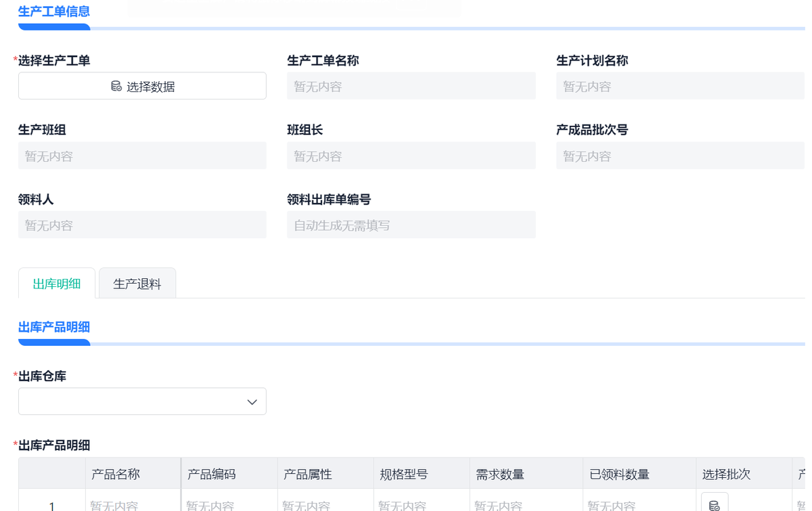Select the 生产计划名称 input field

coord(680,87)
